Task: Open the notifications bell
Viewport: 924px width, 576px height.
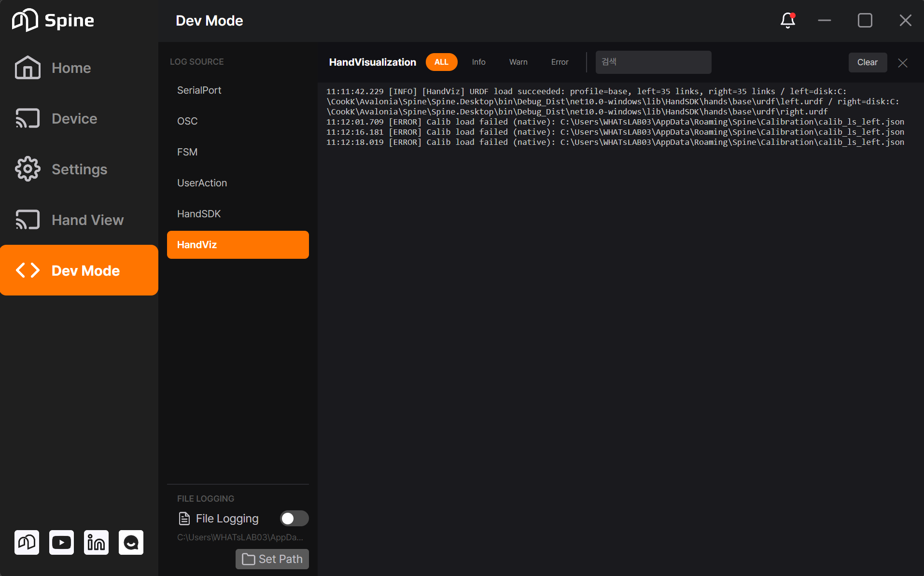Action: 788,20
